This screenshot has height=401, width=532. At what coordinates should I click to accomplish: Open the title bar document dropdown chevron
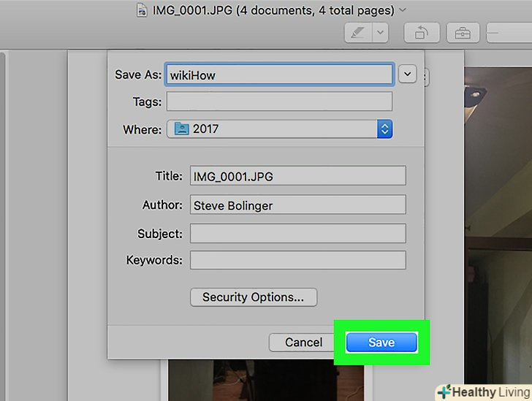pos(403,11)
